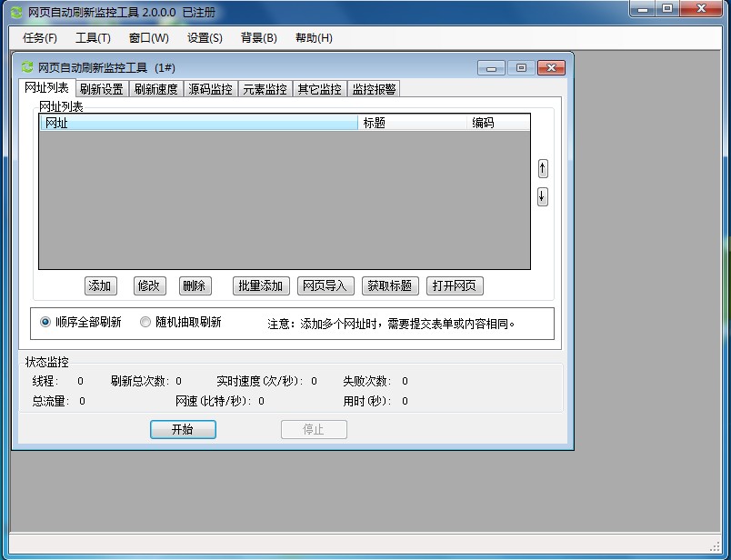Screen dimensions: 731x560
Task: Click the 刷新总次数 status label
Action: [x=140, y=382]
